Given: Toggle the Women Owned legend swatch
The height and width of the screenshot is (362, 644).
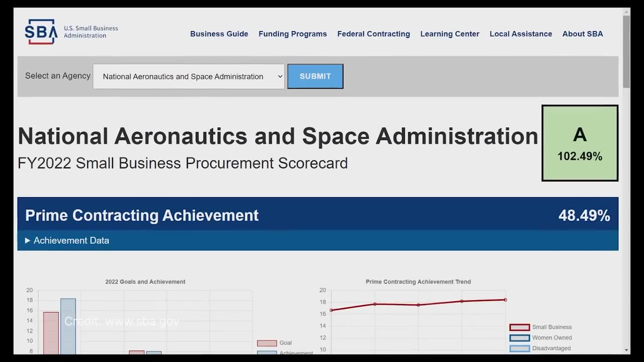Looking at the screenshot, I should coord(520,338).
